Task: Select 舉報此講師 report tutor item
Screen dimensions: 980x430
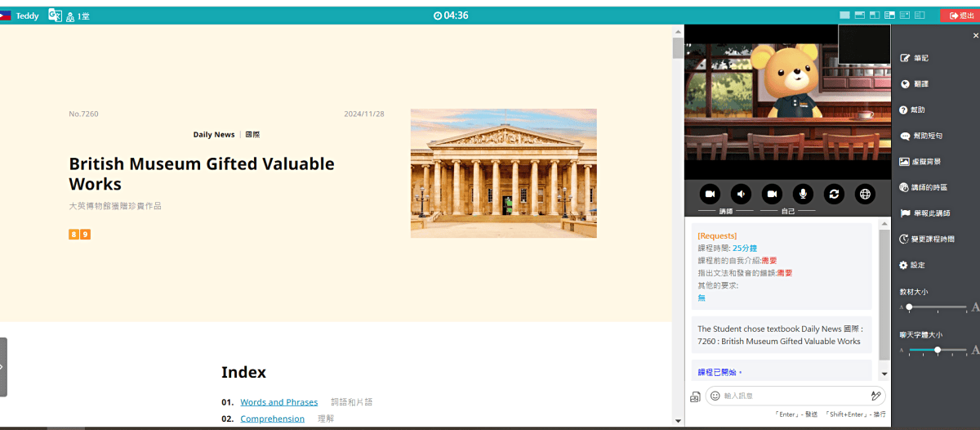Action: [x=924, y=213]
